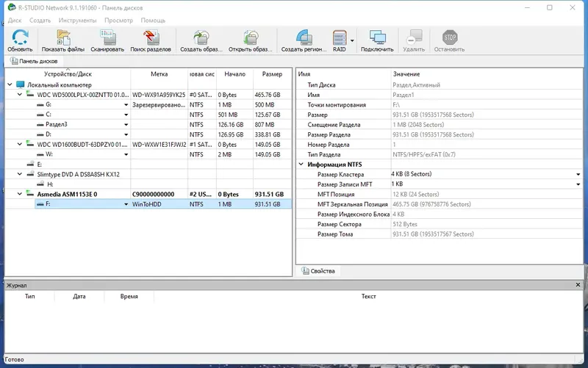
Task: Collapse the Asmedia ASM1153E 0 device node
Action: [20, 194]
